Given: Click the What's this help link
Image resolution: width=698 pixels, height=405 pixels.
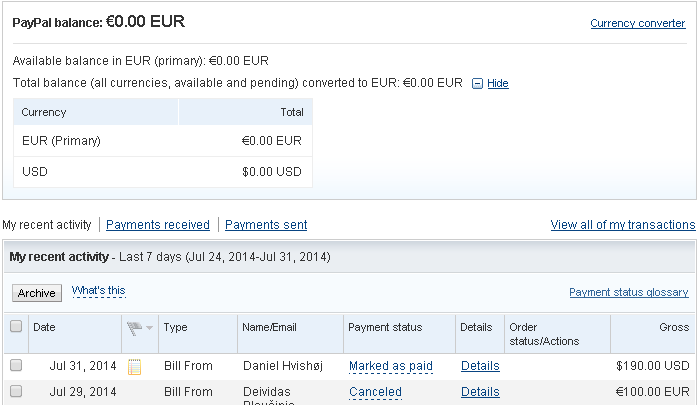Looking at the screenshot, I should 98,291.
